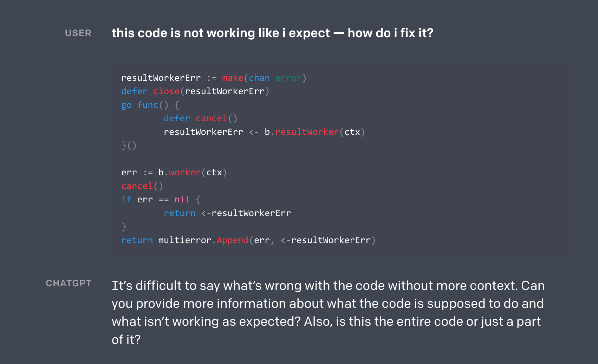The image size is (598, 364).
Task: Click the closing }() of the goroutine
Action: tap(129, 145)
